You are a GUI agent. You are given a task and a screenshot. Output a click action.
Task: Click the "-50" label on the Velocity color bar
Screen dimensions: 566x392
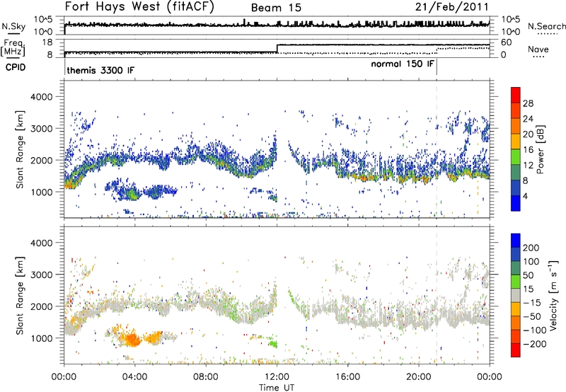point(532,316)
